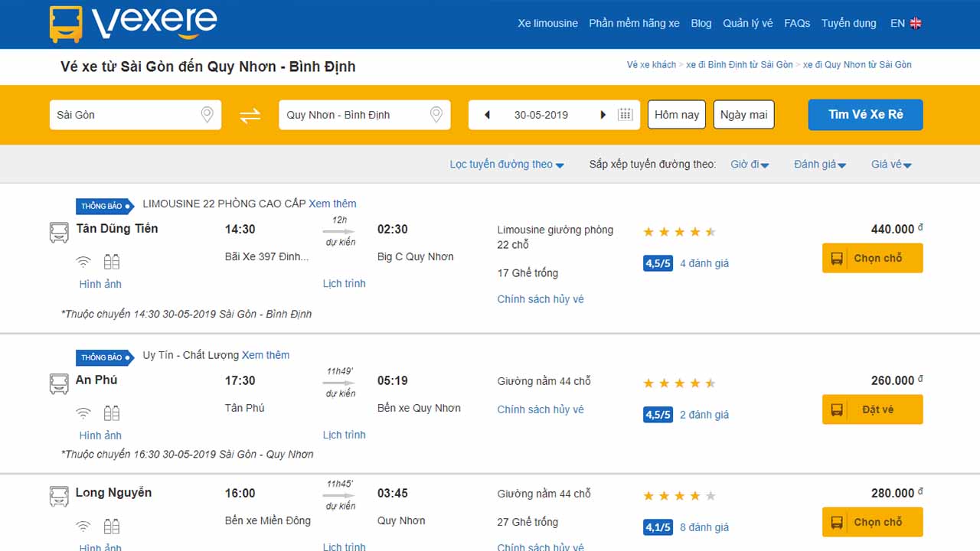Viewport: 980px width, 551px height.
Task: Click location pin in Sài Gòn field
Action: 207,115
